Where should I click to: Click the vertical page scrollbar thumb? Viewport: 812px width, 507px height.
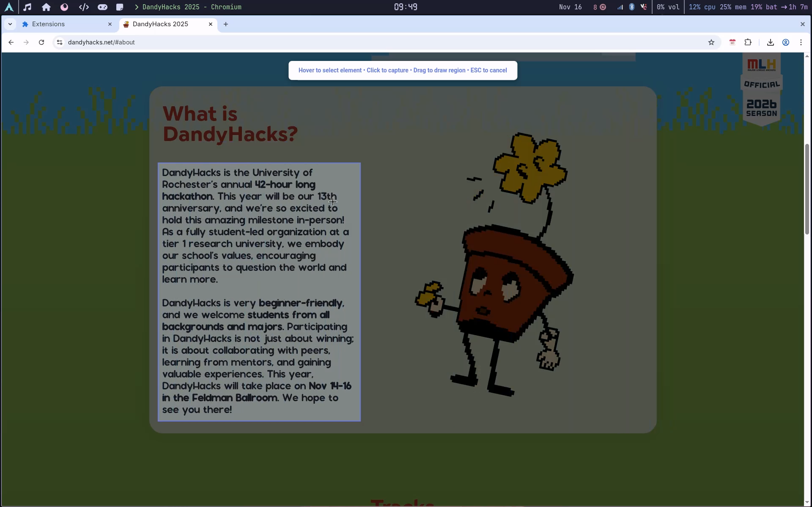[x=807, y=189]
